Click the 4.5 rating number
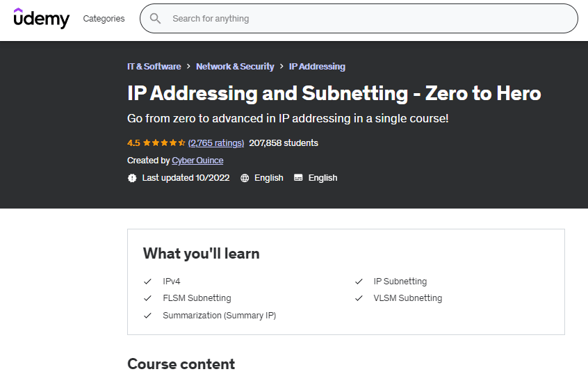The width and height of the screenshot is (588, 374). pyautogui.click(x=133, y=143)
